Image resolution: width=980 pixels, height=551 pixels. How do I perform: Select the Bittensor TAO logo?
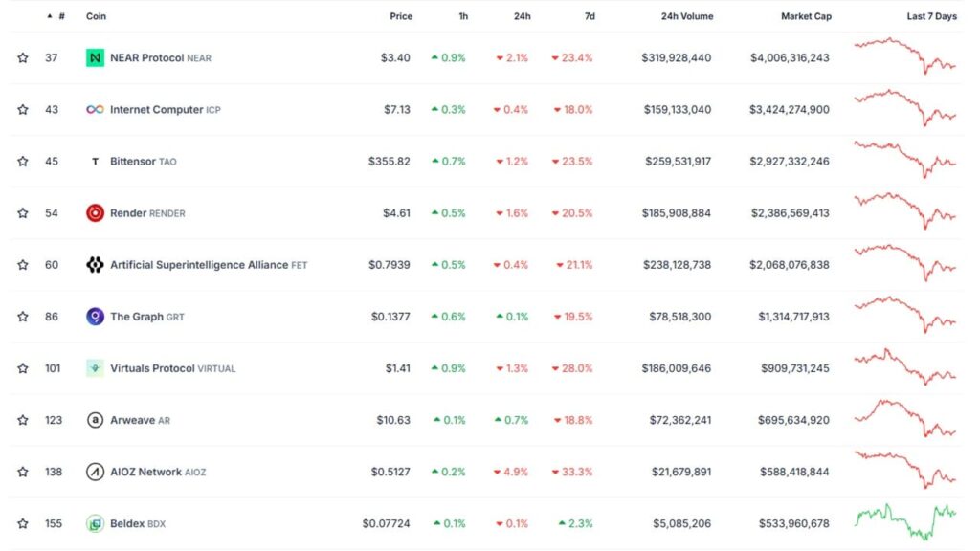coord(93,161)
